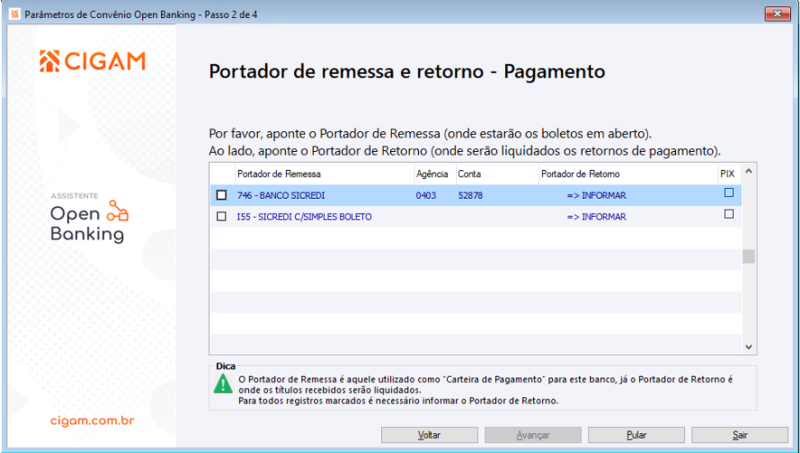
Task: Click the list scrollbar thumb
Action: coord(748,256)
